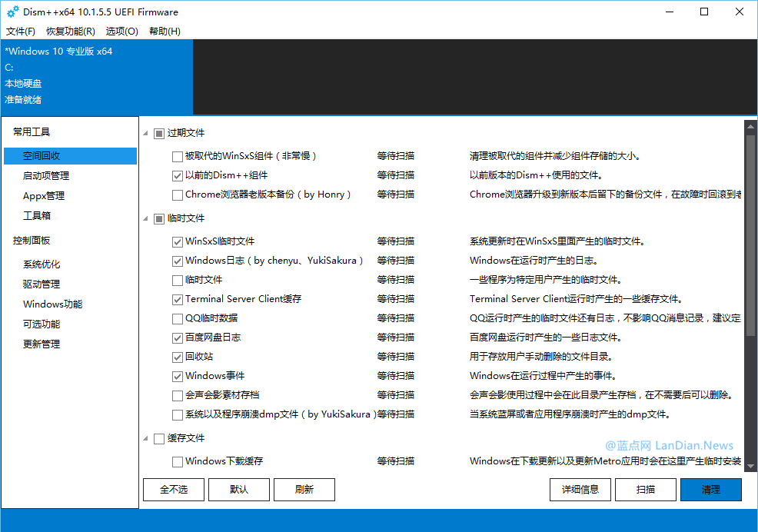Click the 全不选 button
Screen dimensions: 758x532
(173, 489)
